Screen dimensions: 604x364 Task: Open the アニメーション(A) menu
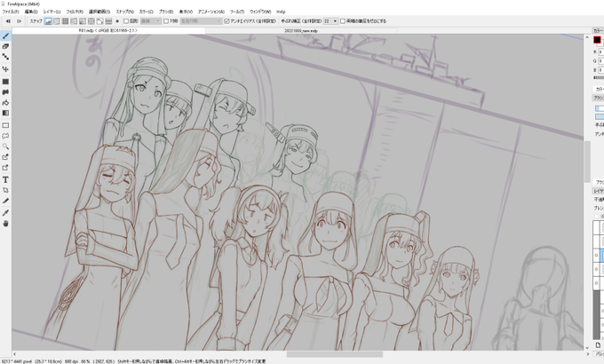point(211,12)
